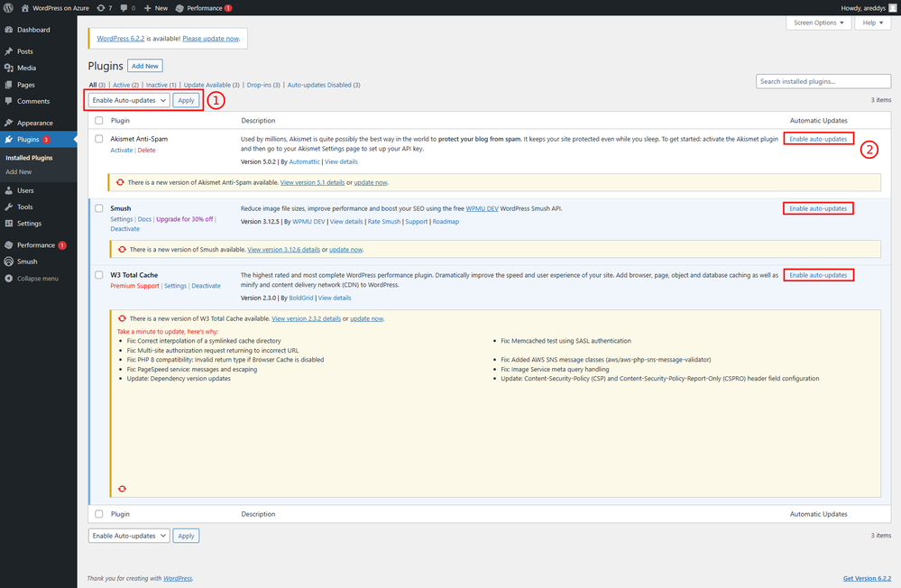Check the Smush plugin checkbox
This screenshot has height=588, width=901.
[x=99, y=208]
